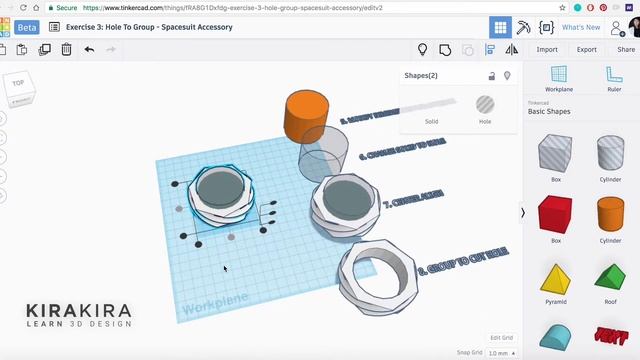The width and height of the screenshot is (640, 360).
Task: Click the tinkercad.com address bar URL
Action: (x=233, y=8)
